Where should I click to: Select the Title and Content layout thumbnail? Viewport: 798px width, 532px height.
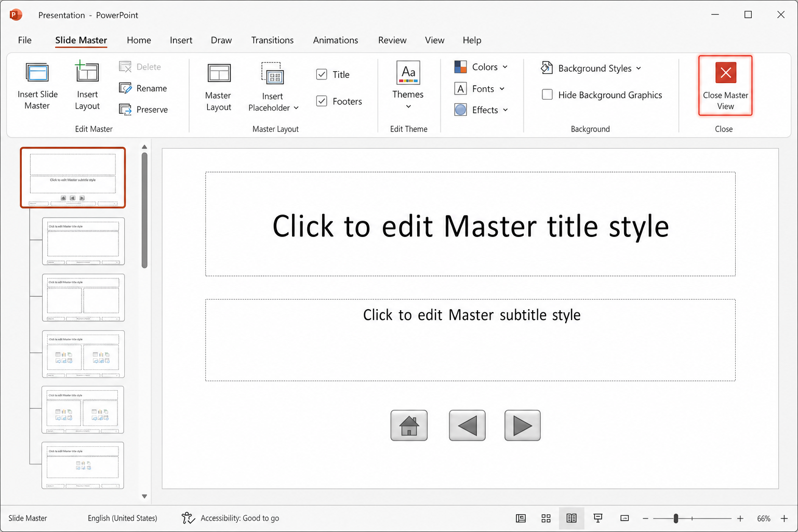click(83, 241)
